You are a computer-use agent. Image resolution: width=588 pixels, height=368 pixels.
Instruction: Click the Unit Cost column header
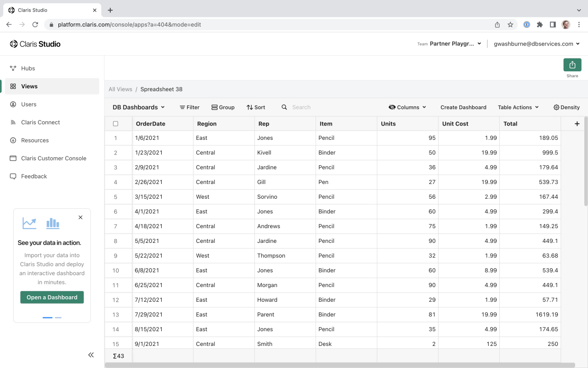point(469,124)
